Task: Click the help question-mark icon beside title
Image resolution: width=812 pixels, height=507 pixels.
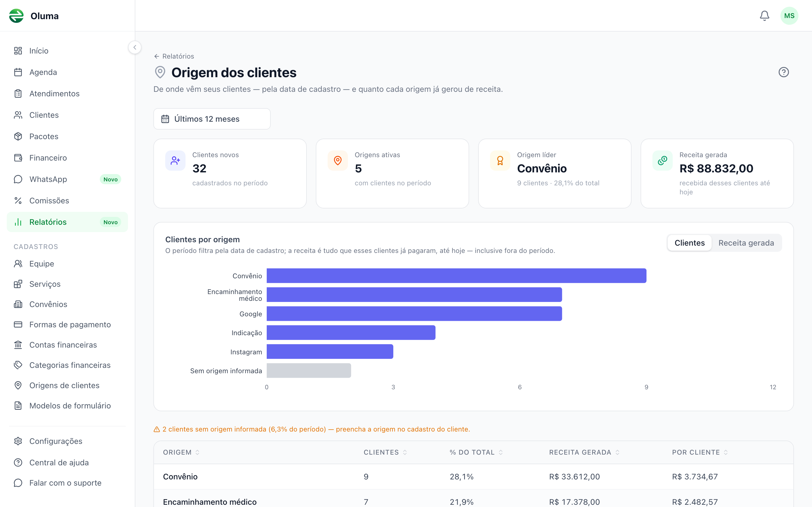Action: click(x=784, y=72)
